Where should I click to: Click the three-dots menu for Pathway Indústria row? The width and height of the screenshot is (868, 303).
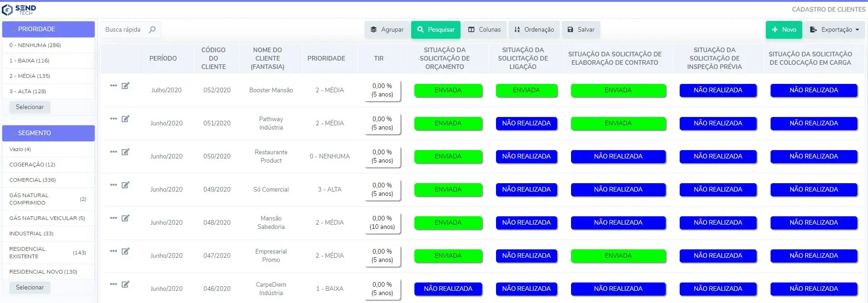click(113, 119)
